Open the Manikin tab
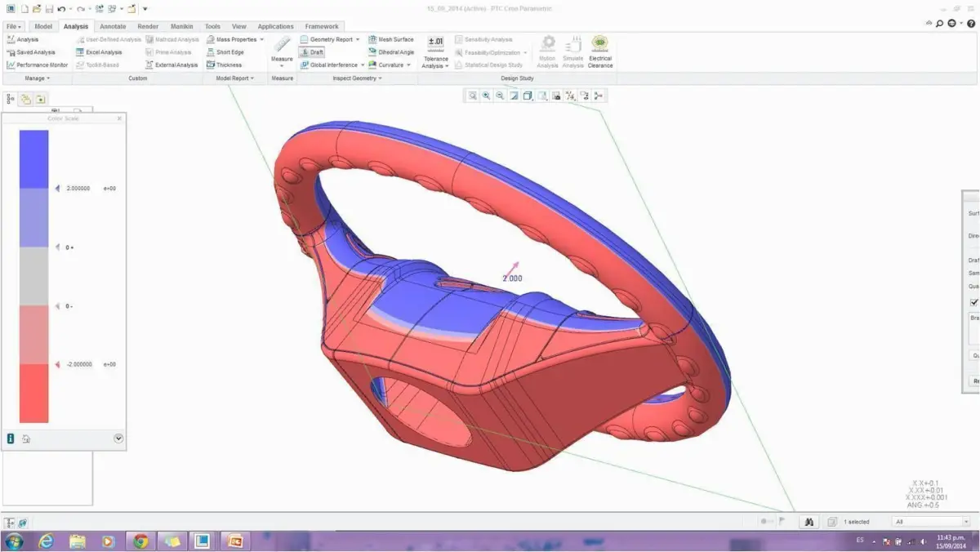This screenshot has height=552, width=980. 181,26
